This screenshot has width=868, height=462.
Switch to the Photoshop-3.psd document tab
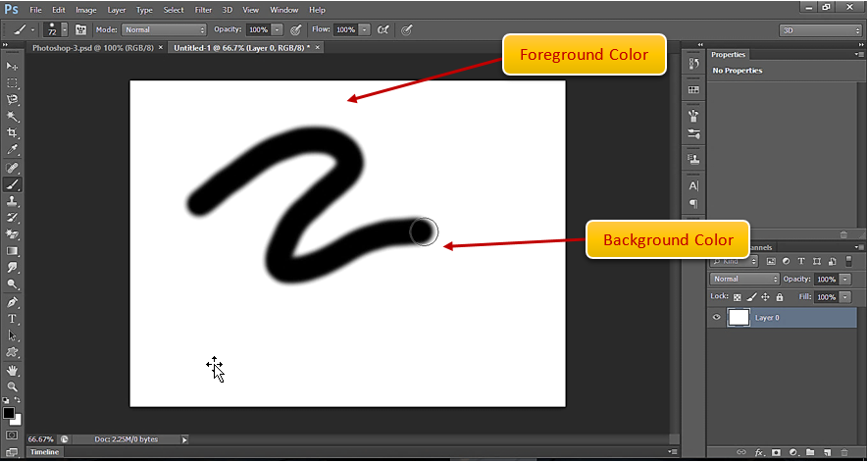coord(92,46)
